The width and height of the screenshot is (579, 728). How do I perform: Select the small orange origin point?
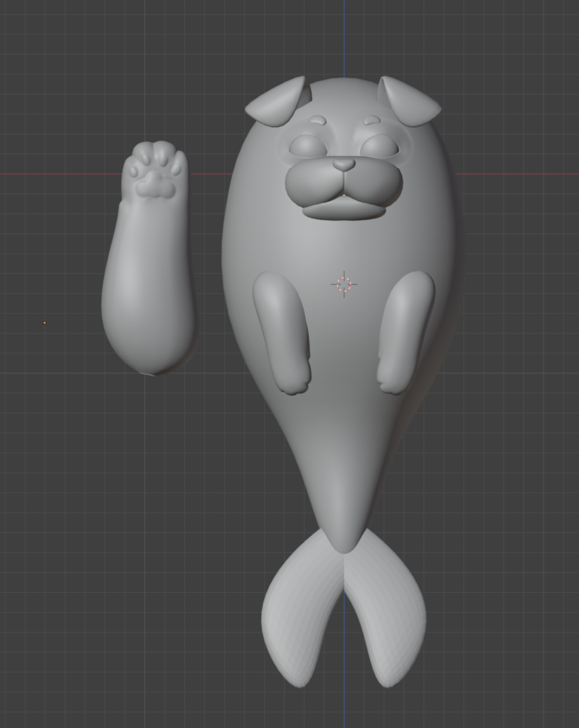pyautogui.click(x=45, y=323)
